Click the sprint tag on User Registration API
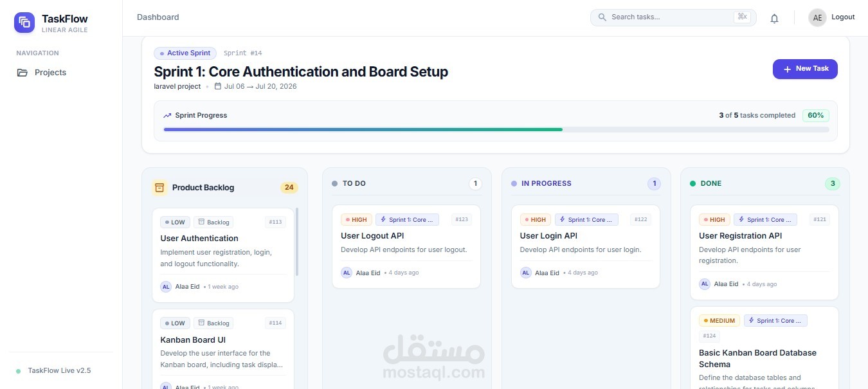868x389 pixels. pyautogui.click(x=765, y=220)
